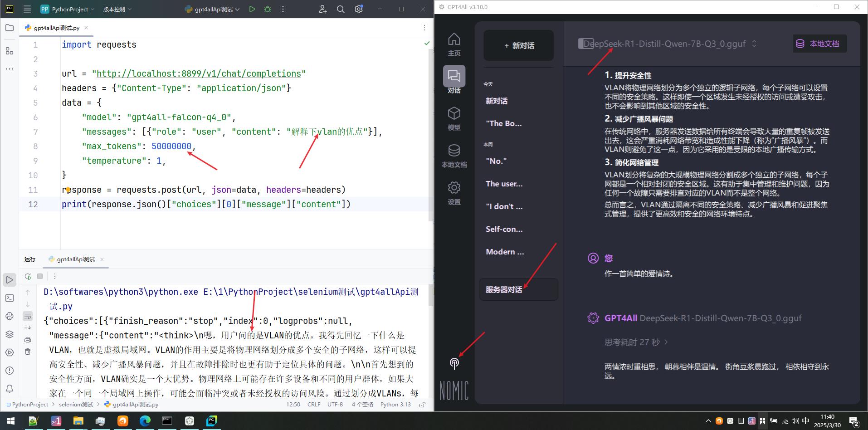The image size is (868, 430).
Task: Open GPT4All 设置 settings page
Action: pyautogui.click(x=454, y=193)
